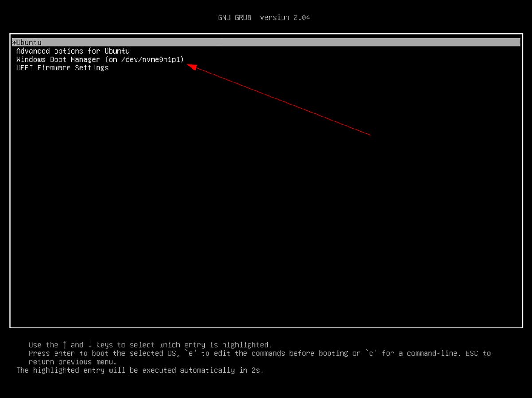Click inside the boot menu border frame
This screenshot has height=398, width=532.
(x=266, y=199)
